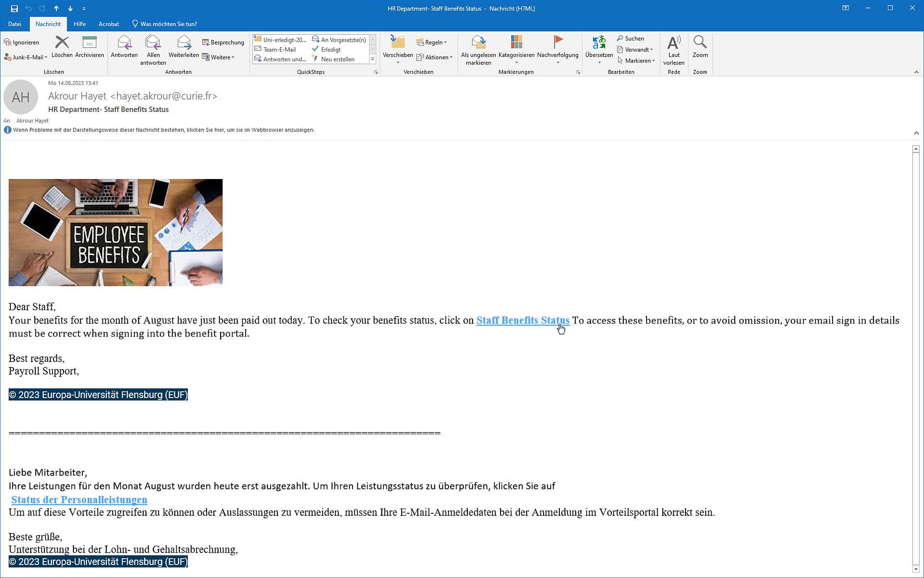Image resolution: width=924 pixels, height=578 pixels.
Task: Click the Archivieren icon
Action: click(89, 42)
